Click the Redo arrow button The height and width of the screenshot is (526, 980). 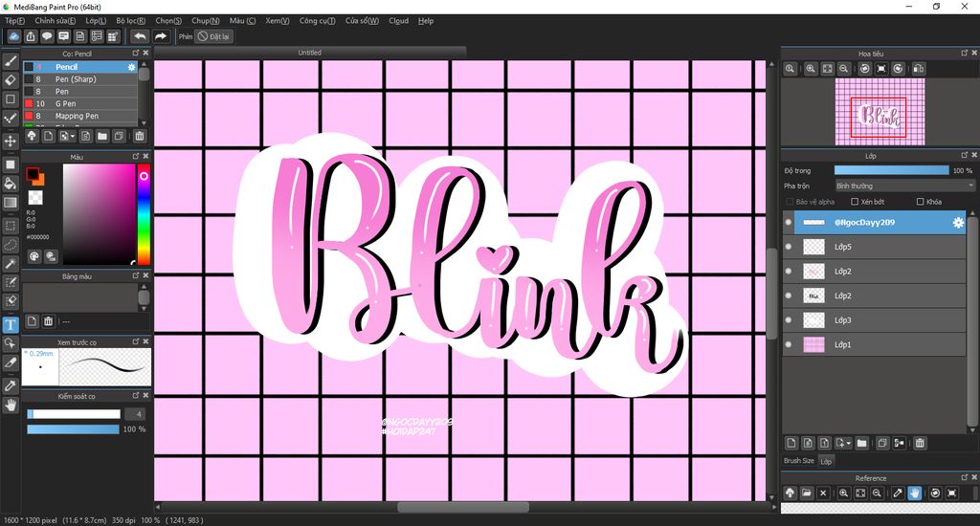[161, 36]
